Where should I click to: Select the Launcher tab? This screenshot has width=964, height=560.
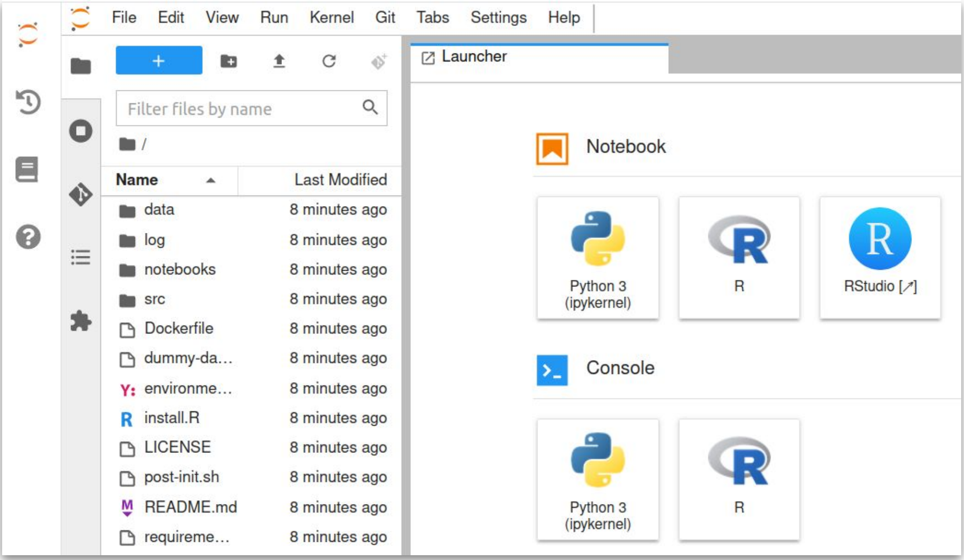pos(474,57)
